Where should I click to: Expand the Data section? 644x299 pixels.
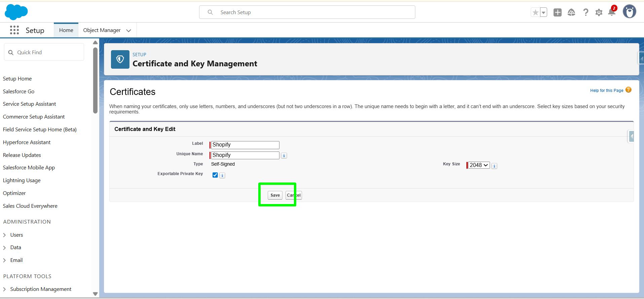coord(5,248)
